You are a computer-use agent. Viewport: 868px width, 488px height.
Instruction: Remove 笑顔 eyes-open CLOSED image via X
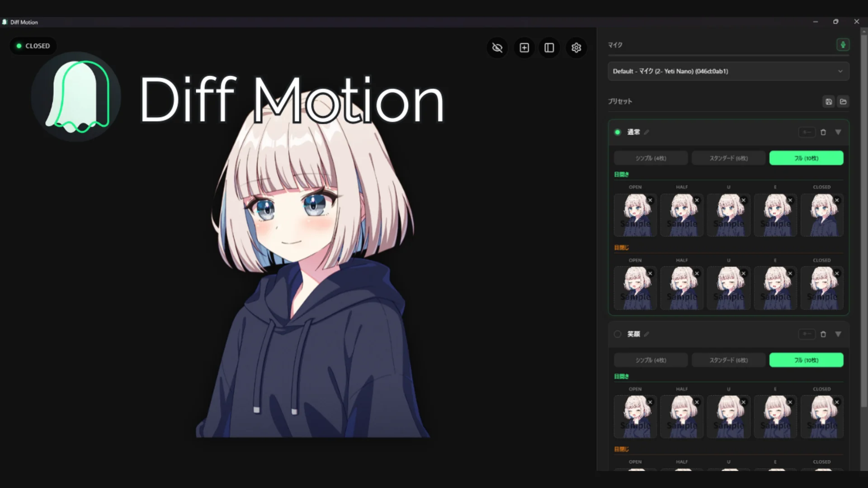837,402
